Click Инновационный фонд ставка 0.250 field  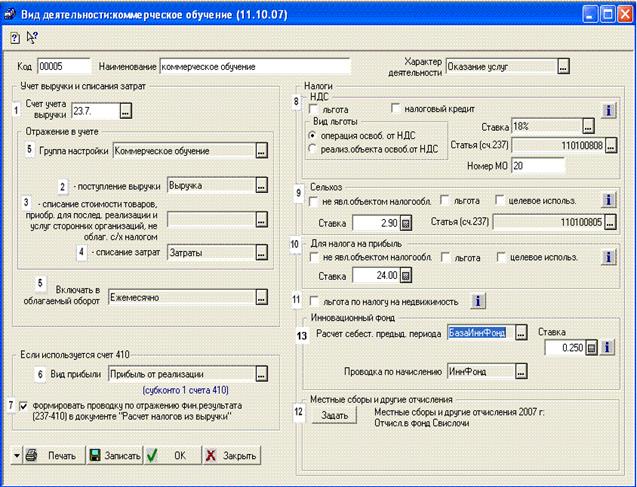pos(565,348)
